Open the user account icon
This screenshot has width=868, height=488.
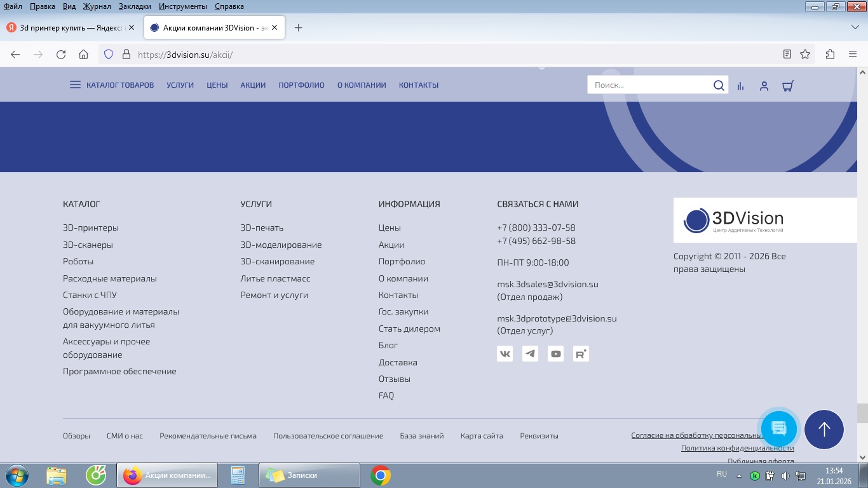pos(764,86)
